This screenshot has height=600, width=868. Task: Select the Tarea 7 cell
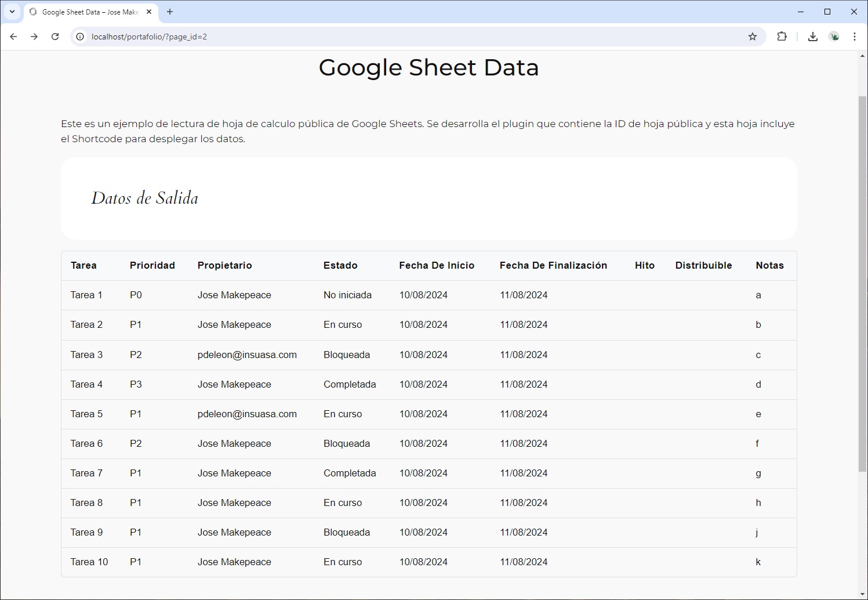click(86, 473)
